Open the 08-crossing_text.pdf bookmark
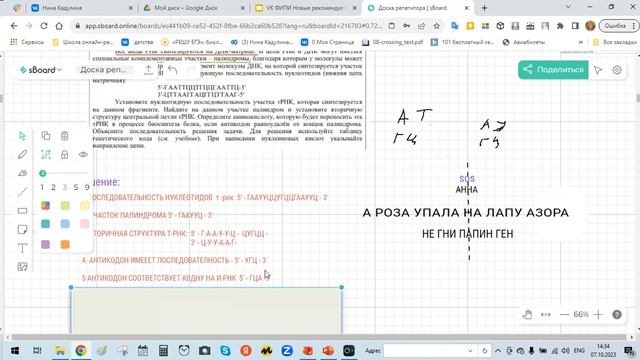This screenshot has width=640, height=360. (393, 42)
